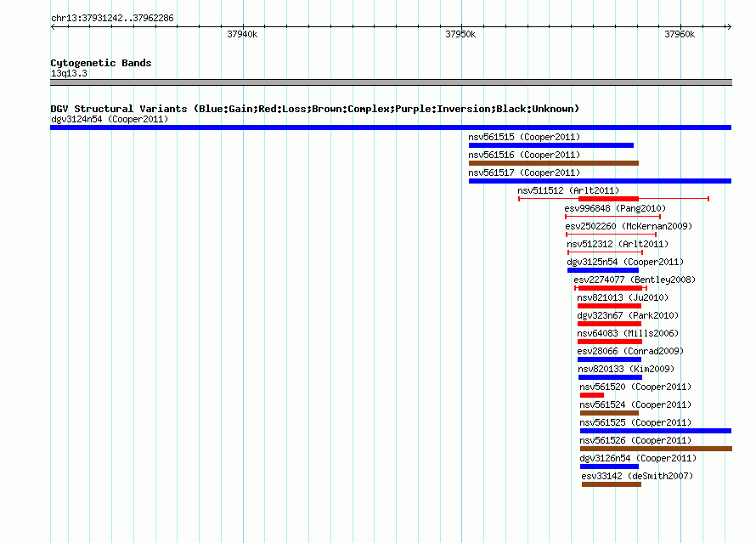The height and width of the screenshot is (543, 756).
Task: Click the chr13:37931242..37962286 coordinate label
Action: click(112, 18)
